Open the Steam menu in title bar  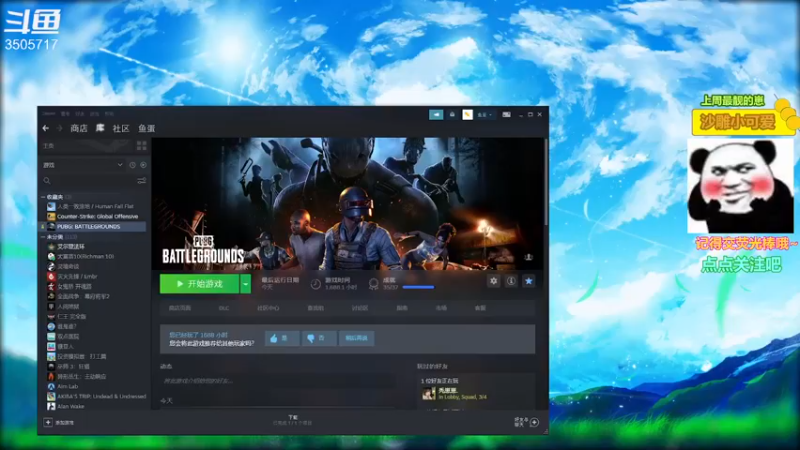click(x=49, y=113)
